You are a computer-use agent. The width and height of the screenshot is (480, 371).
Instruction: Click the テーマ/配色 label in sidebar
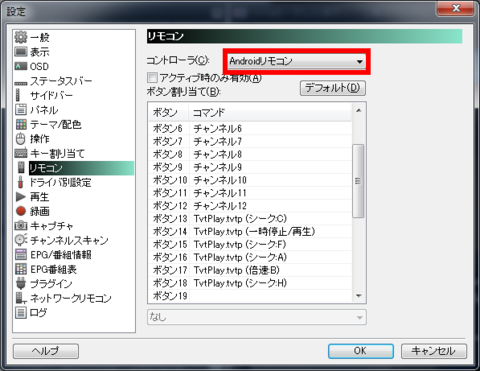point(56,124)
